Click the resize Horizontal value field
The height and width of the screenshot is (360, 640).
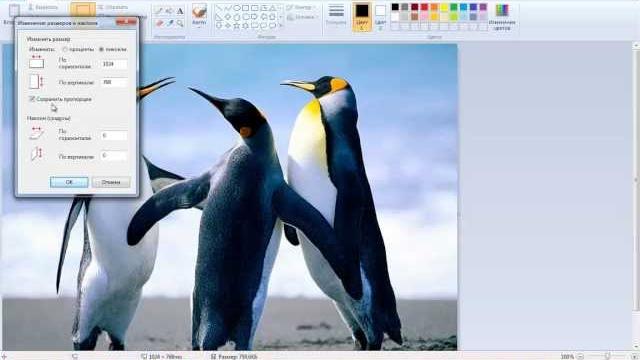pos(114,64)
